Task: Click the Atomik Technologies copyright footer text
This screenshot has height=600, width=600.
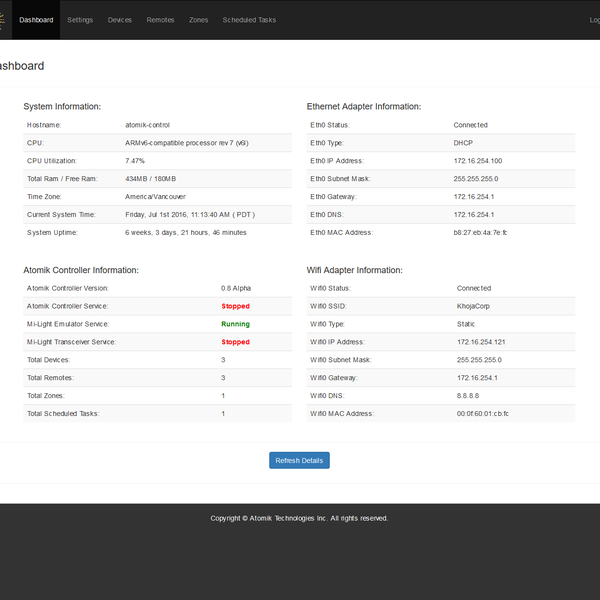Action: coord(299,518)
